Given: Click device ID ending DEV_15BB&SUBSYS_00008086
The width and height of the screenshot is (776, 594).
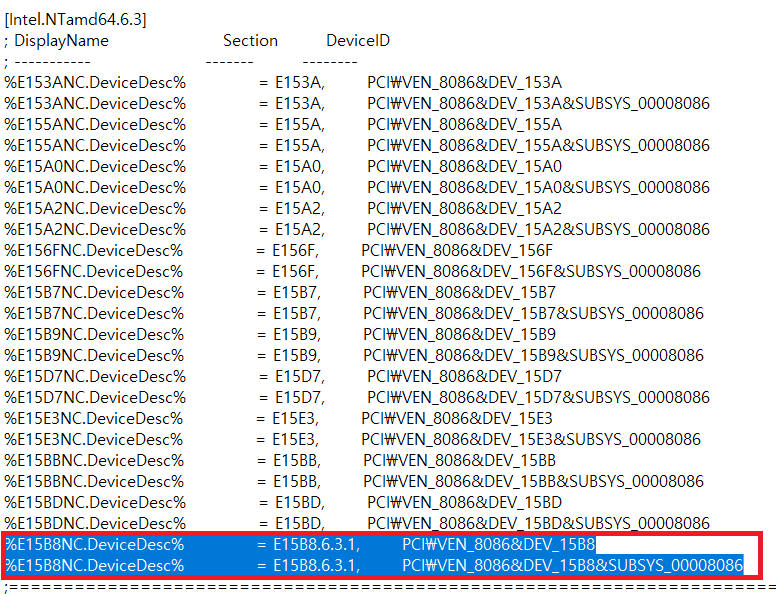Looking at the screenshot, I should pyautogui.click(x=533, y=482).
